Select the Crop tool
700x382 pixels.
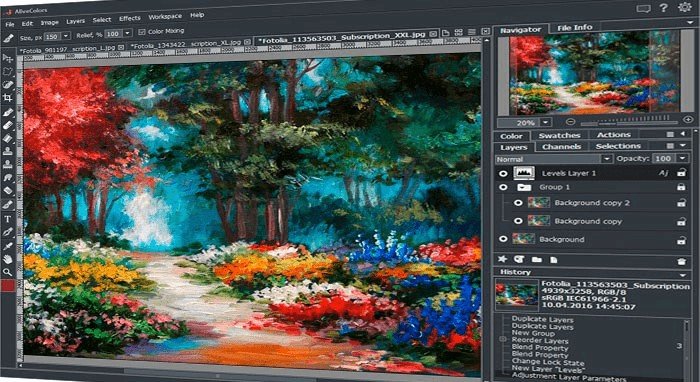[x=8, y=98]
